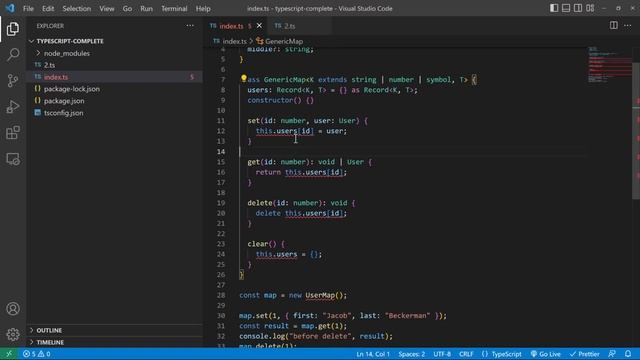Open the Help menu
The height and width of the screenshot is (360, 640).
point(203,9)
